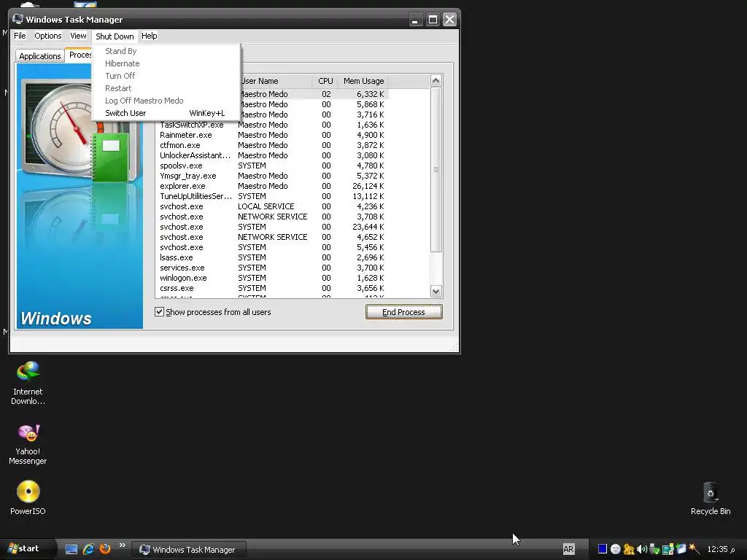
Task: Click the blue window tray icon
Action: [x=681, y=549]
